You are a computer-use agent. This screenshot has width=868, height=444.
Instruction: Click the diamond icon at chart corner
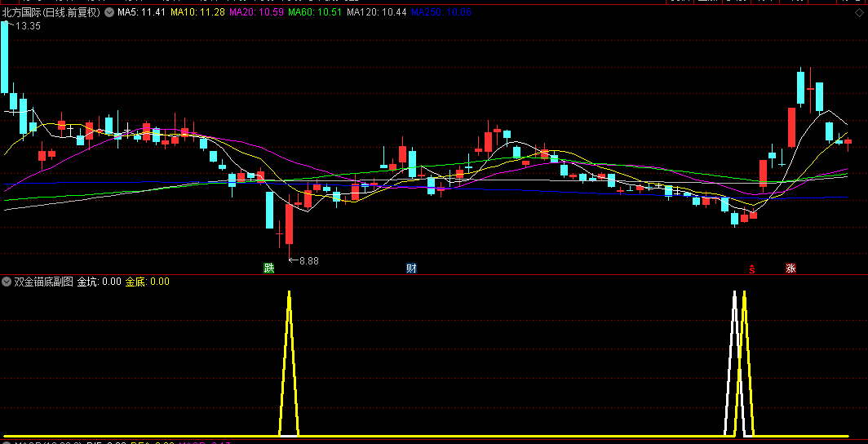858,13
